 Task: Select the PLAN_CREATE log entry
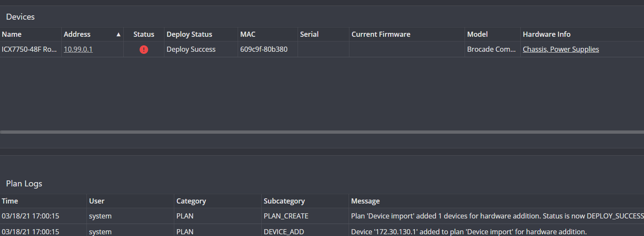pyautogui.click(x=286, y=216)
